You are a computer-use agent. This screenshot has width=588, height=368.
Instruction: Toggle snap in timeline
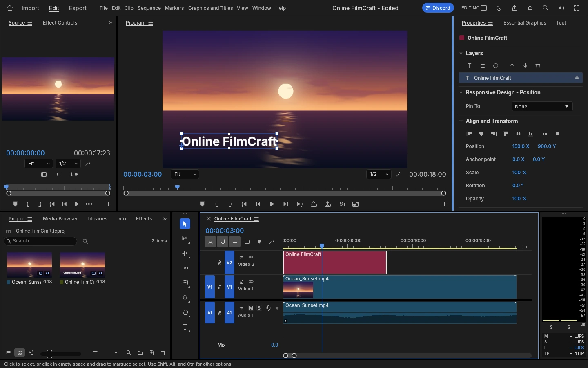pyautogui.click(x=223, y=242)
